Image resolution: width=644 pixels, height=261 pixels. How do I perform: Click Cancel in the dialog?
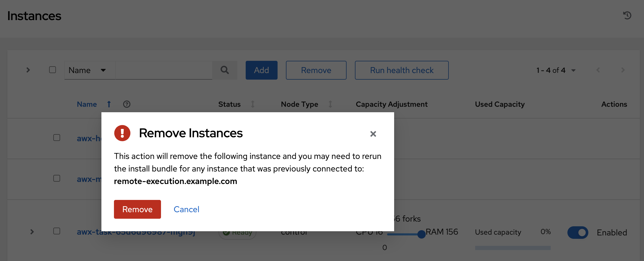(x=186, y=209)
